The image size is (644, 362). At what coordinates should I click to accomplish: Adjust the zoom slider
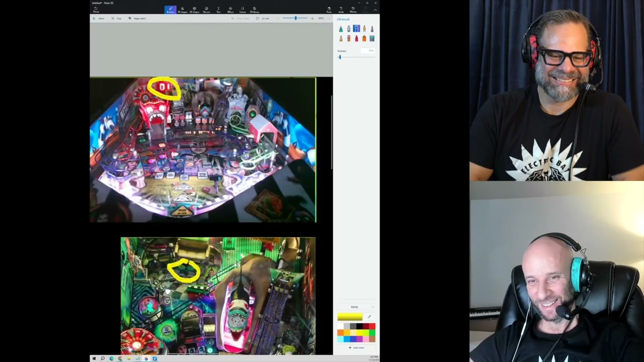[x=296, y=18]
